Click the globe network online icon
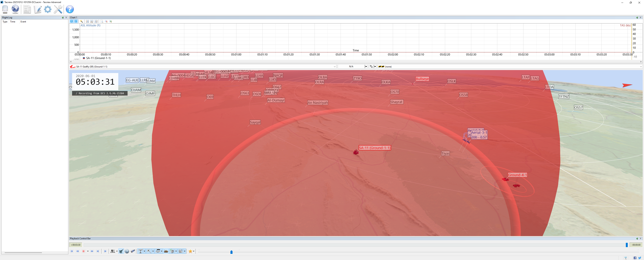Screen dimensions: 644x260 click(15, 9)
